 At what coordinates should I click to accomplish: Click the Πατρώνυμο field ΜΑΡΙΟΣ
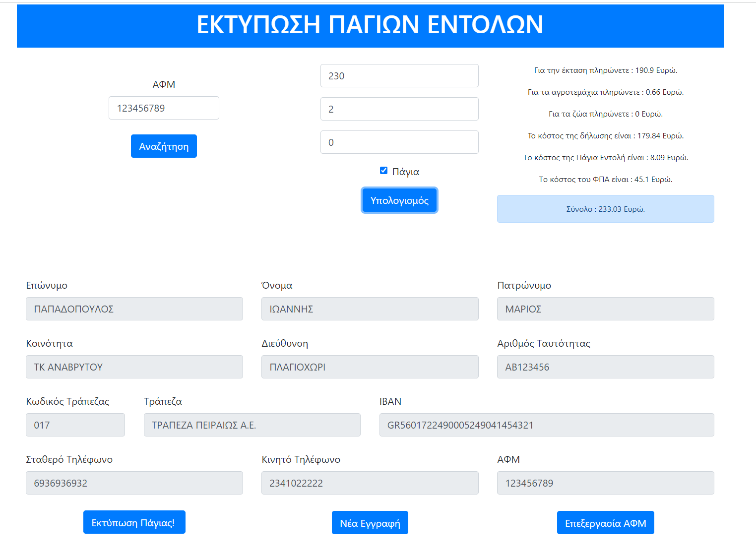pyautogui.click(x=605, y=309)
